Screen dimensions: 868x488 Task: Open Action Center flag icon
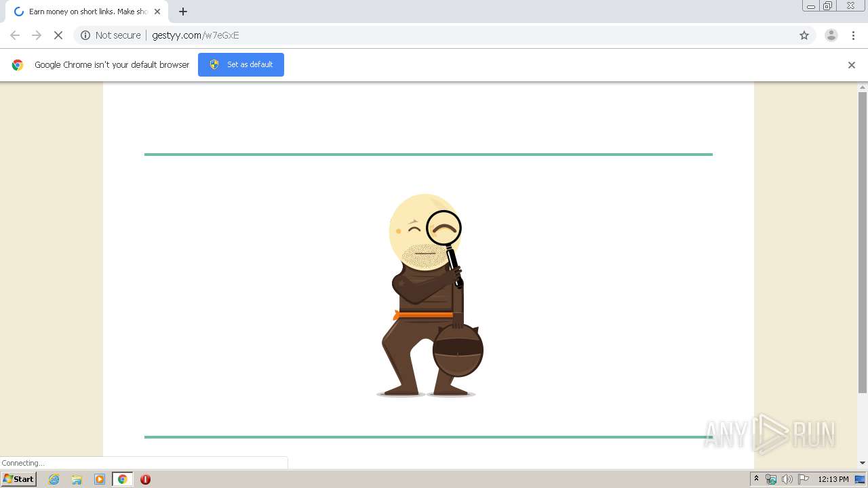tap(804, 479)
